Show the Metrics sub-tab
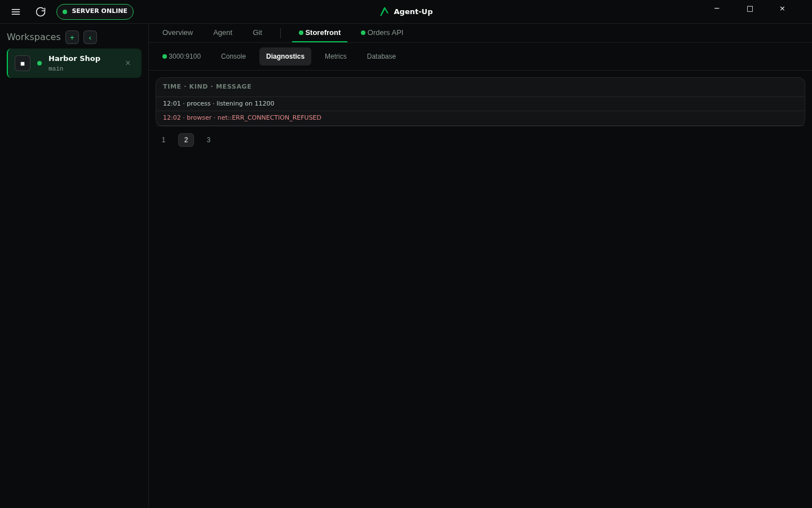Viewport: 812px width, 508px height. [x=336, y=56]
